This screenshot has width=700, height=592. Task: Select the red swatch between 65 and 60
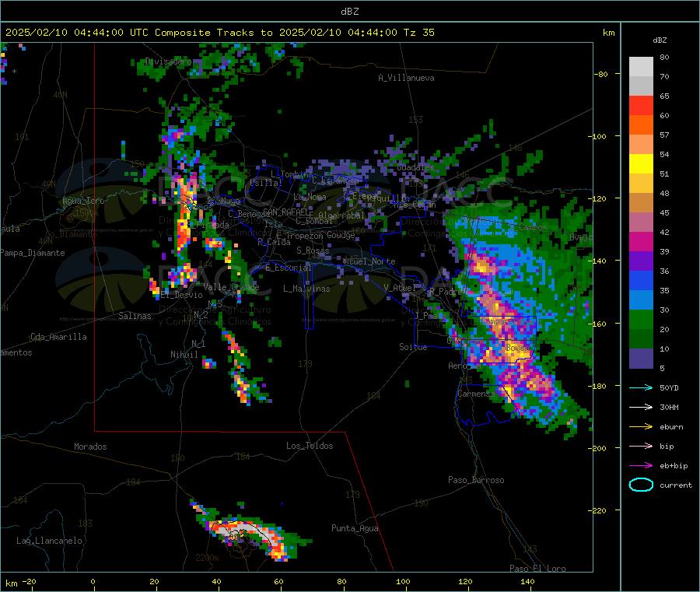click(641, 105)
